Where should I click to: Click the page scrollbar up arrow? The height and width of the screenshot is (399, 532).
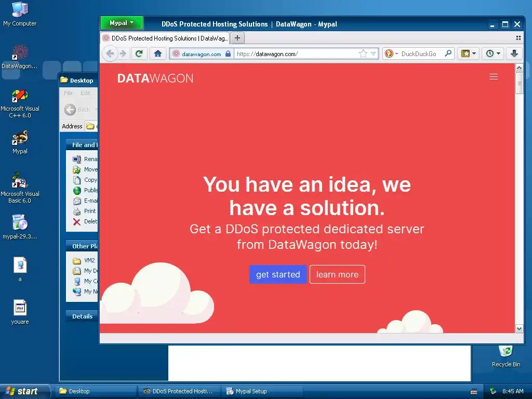pyautogui.click(x=519, y=68)
